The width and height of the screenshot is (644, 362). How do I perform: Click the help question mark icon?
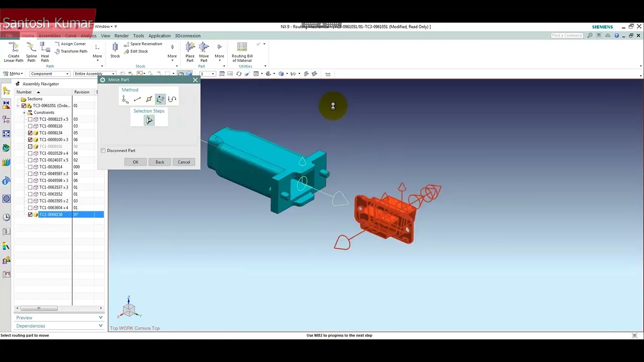click(x=617, y=36)
